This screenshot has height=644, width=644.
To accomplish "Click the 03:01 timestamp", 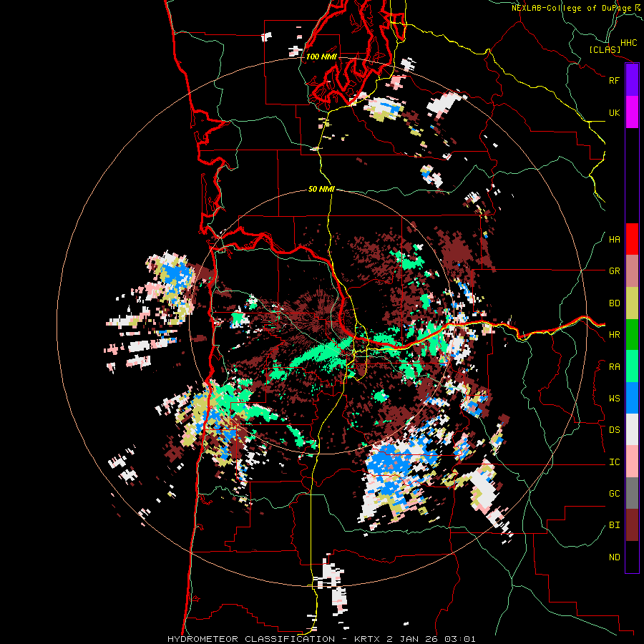I will [x=462, y=639].
